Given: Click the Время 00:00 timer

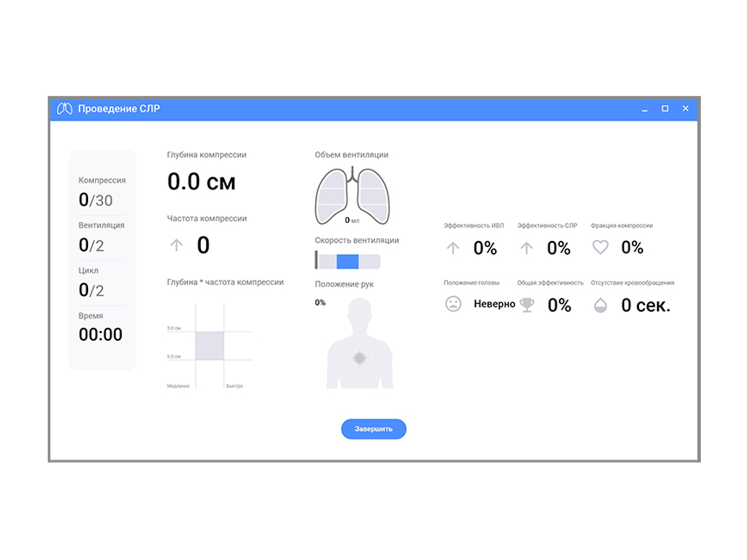Looking at the screenshot, I should [x=100, y=334].
